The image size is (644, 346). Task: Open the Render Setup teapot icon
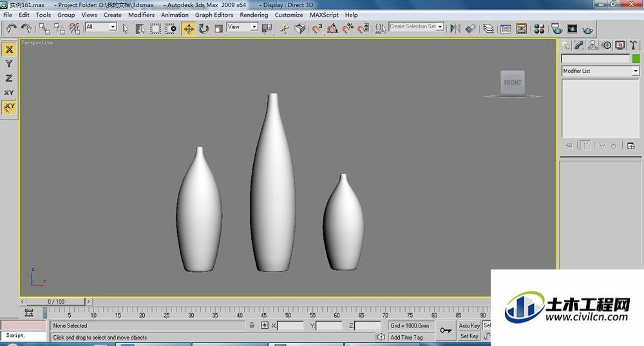click(557, 29)
